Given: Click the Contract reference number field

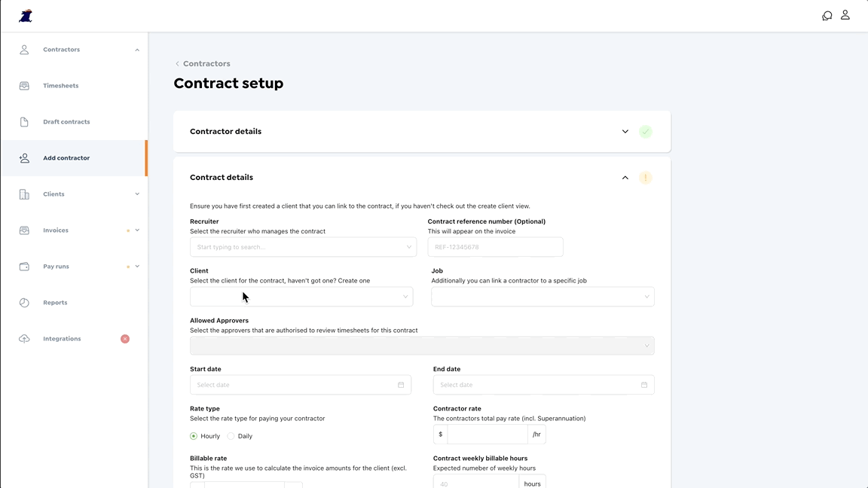Looking at the screenshot, I should tap(495, 247).
